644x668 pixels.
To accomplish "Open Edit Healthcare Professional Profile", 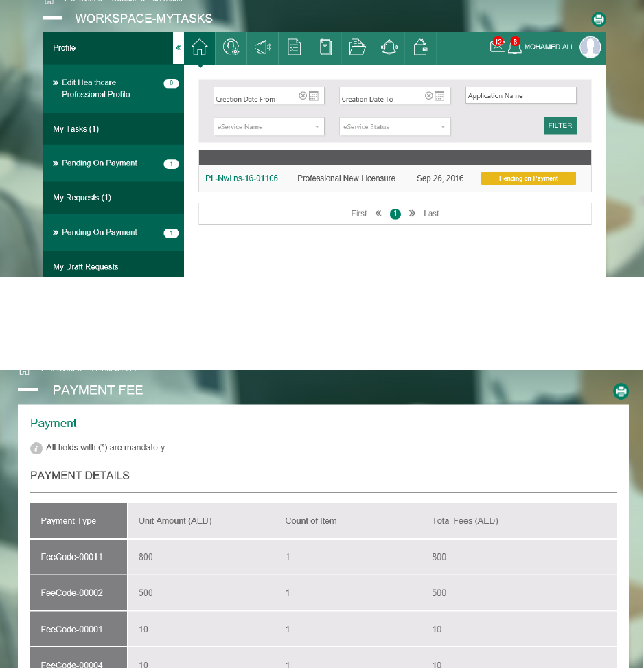I will tap(113, 89).
